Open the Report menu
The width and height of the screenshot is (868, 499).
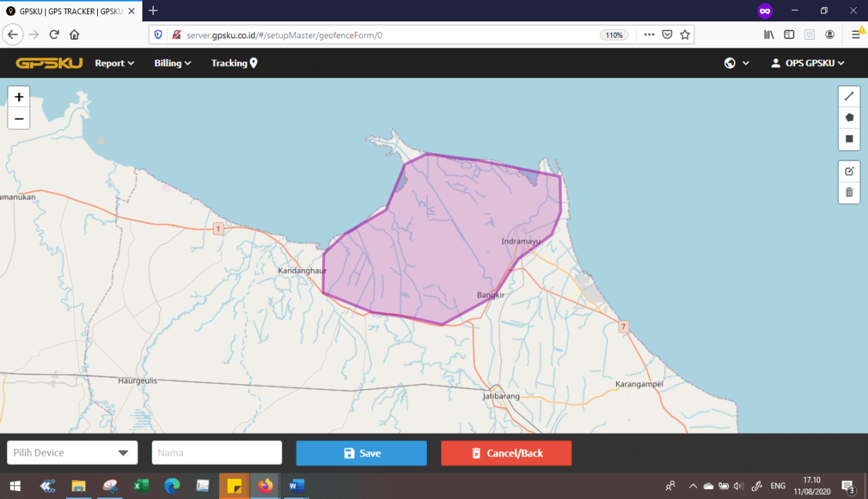click(114, 63)
